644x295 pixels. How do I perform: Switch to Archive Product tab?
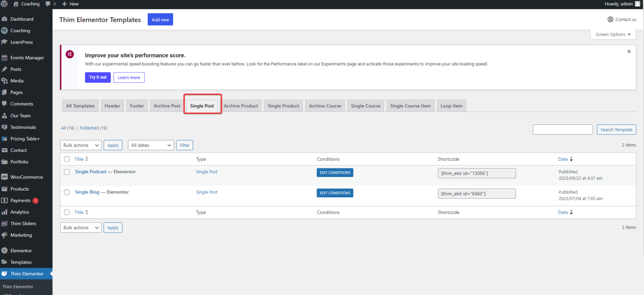(241, 106)
